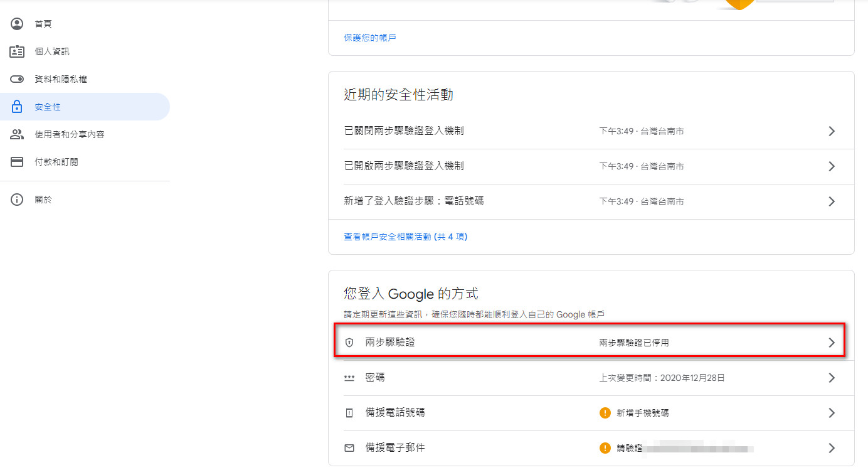Image resolution: width=868 pixels, height=470 pixels.
Task: Open 新增了登入驗證步驟：電話號碼 activity
Action: coord(591,201)
